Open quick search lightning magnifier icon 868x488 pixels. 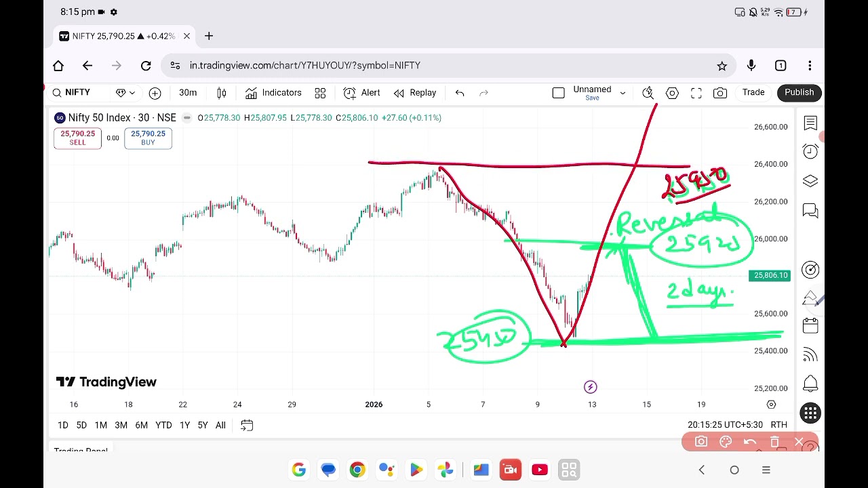click(648, 93)
